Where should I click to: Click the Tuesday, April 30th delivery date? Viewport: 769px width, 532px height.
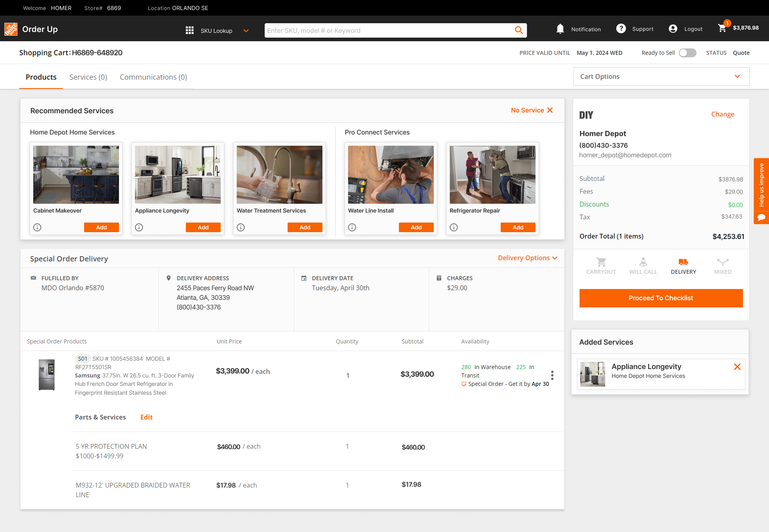(340, 288)
